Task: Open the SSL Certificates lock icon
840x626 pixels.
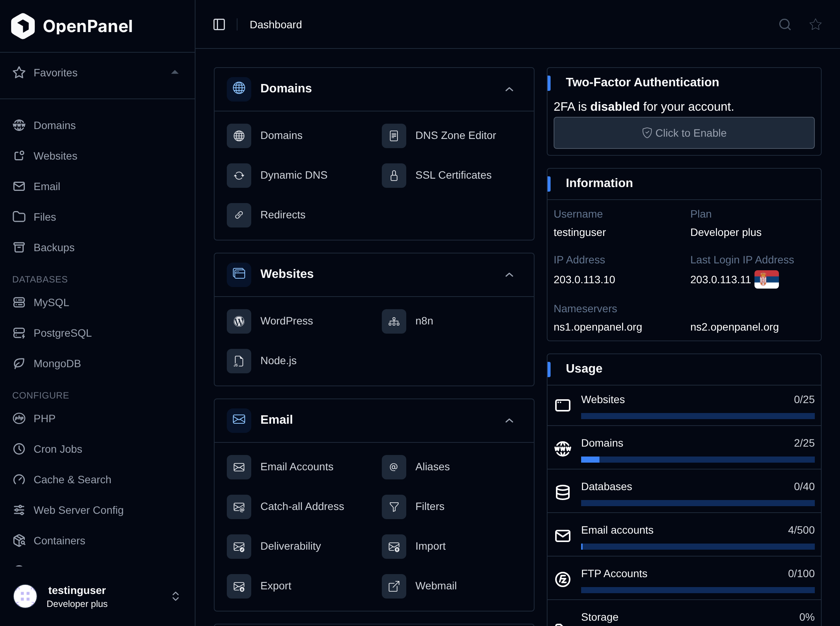Action: (x=394, y=176)
